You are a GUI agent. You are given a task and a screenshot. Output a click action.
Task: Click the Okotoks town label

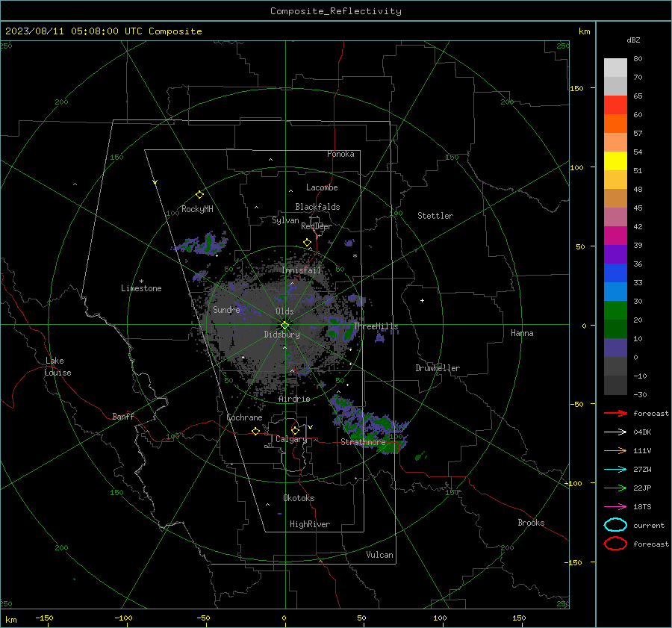click(299, 498)
